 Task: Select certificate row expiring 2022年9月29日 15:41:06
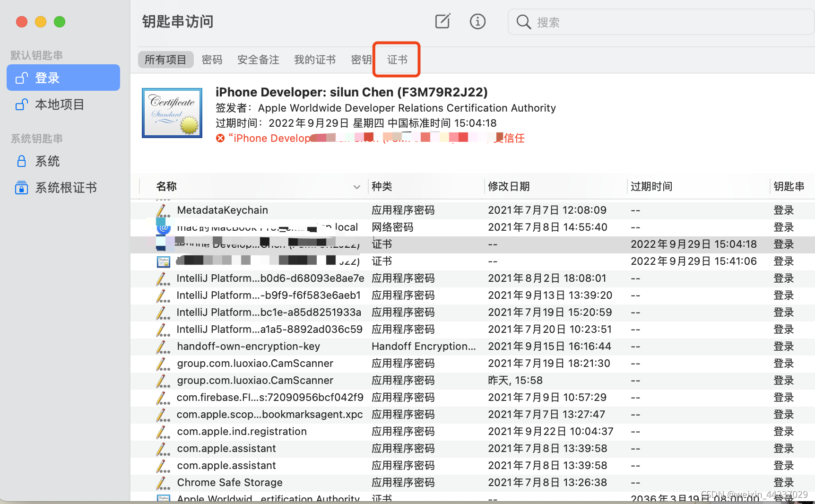(473, 261)
